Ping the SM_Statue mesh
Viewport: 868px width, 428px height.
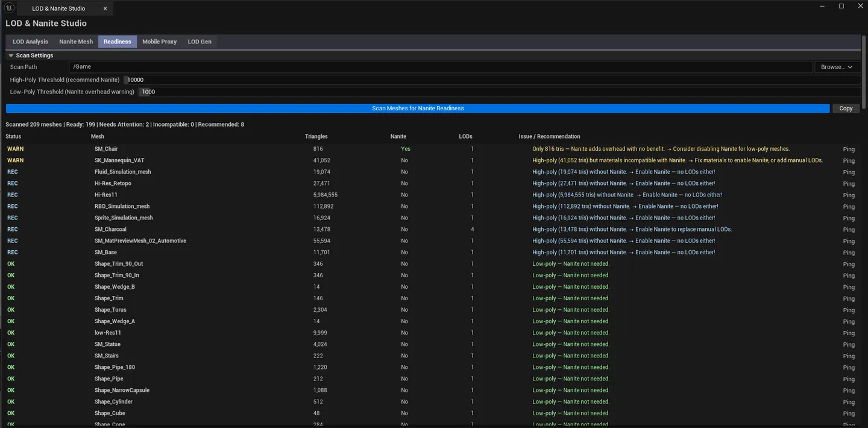(x=849, y=344)
